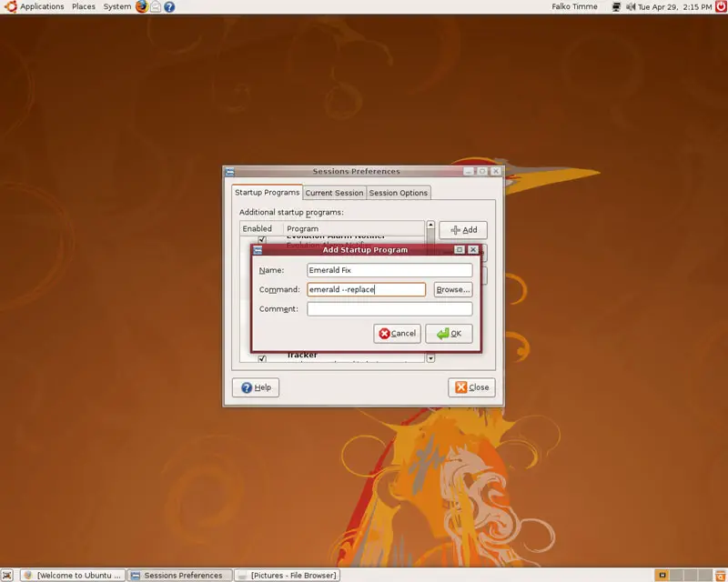728x582 pixels.
Task: Click the Close button in Sessions Preferences
Action: tap(471, 387)
